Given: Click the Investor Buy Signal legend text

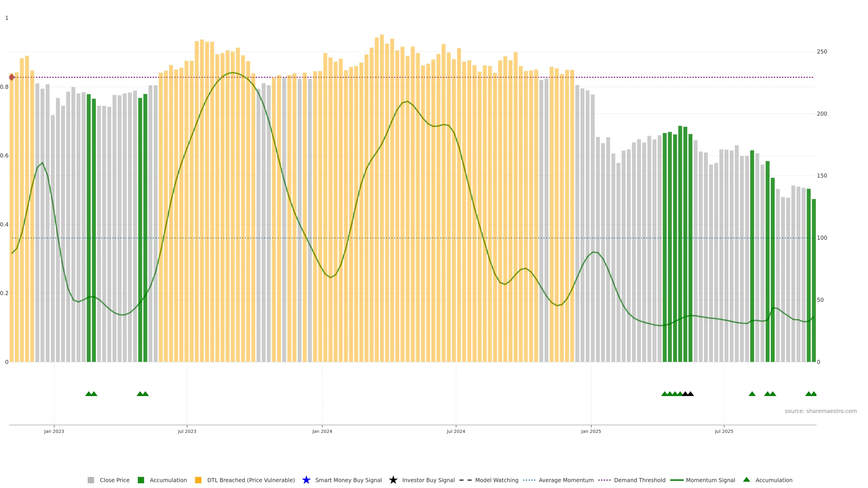Looking at the screenshot, I should pos(428,480).
